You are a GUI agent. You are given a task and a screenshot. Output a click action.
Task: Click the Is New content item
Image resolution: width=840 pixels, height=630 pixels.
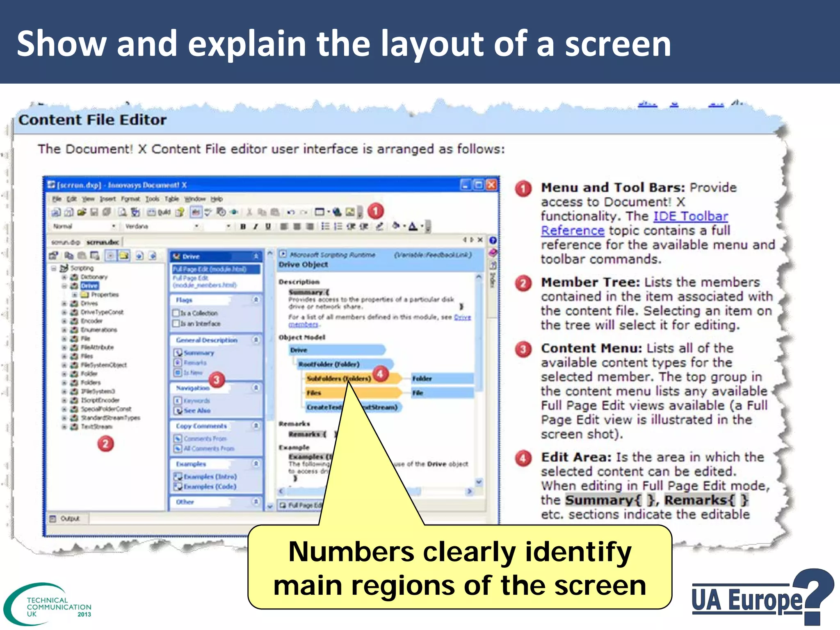tap(189, 372)
